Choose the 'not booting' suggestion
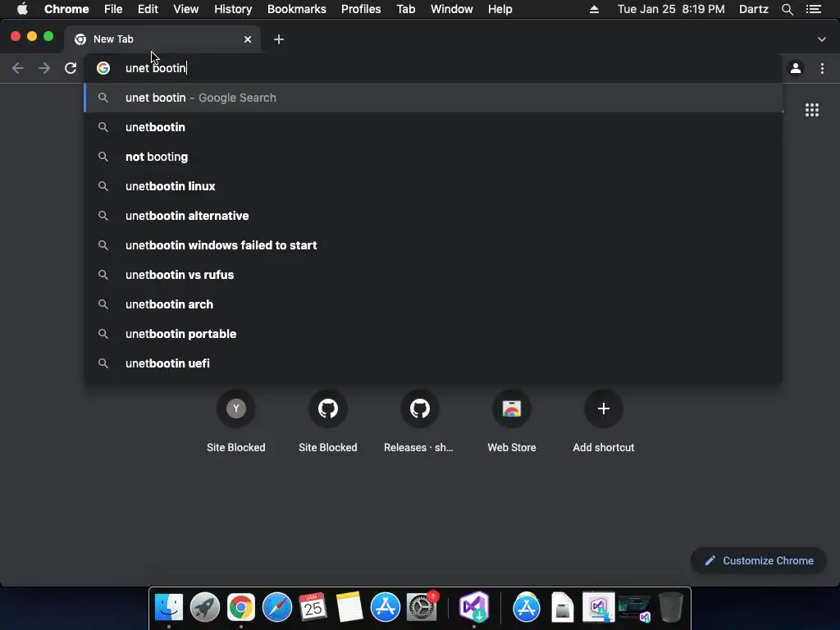Viewport: 840px width, 630px height. 433,157
